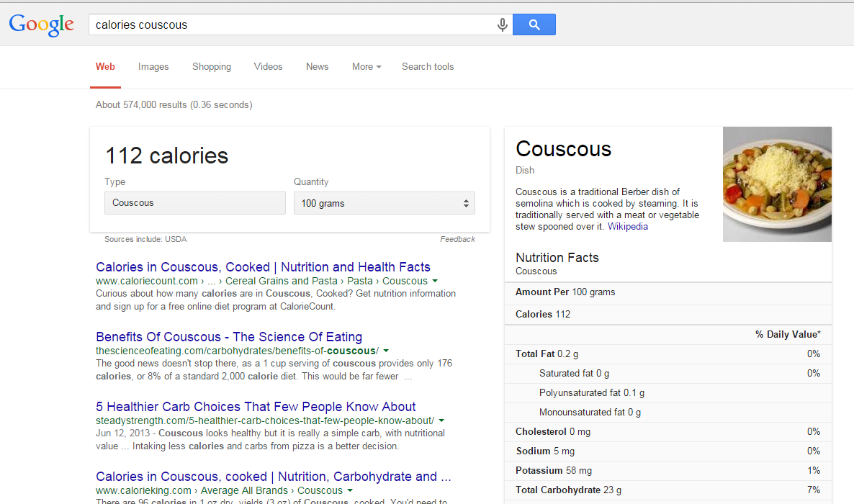
Task: Open Benefits Of Couscous - The Science Of Eating
Action: 229,337
